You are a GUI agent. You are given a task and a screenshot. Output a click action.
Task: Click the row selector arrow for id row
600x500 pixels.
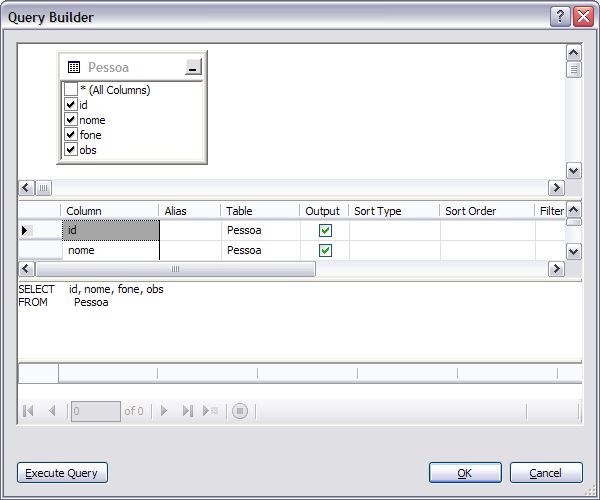pyautogui.click(x=24, y=230)
